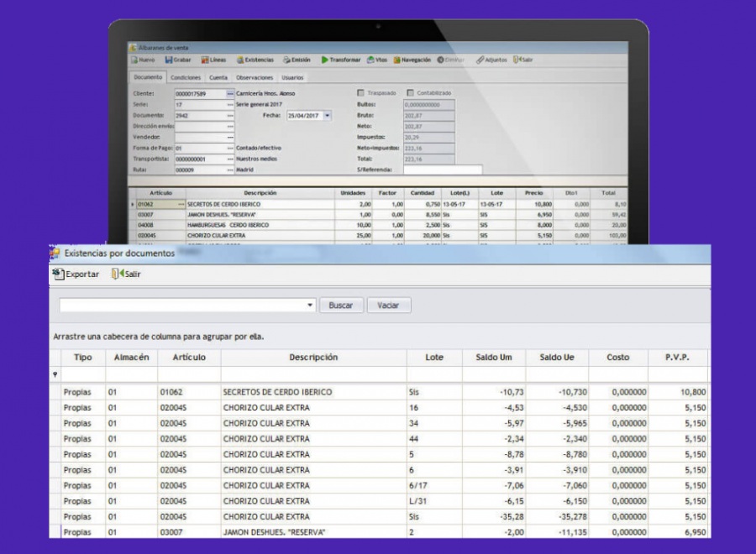
Task: Open the Documento lookup ellipsis button
Action: tap(230, 116)
